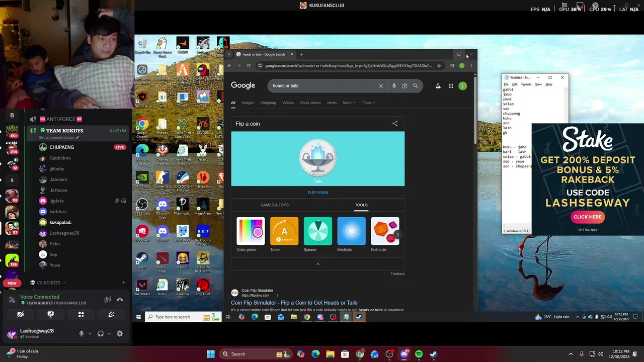Open the Search Labs flask icon
644x362 pixels.
[x=438, y=86]
